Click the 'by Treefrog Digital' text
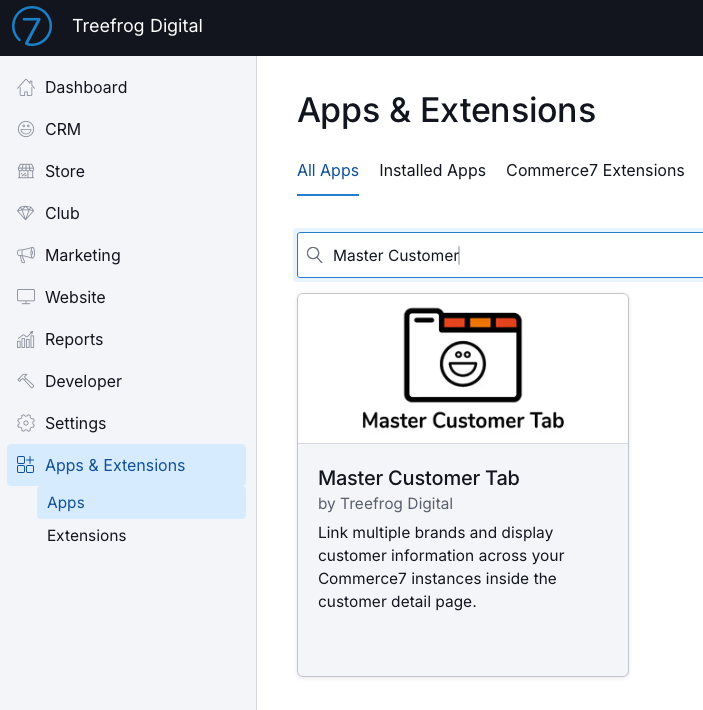Image resolution: width=703 pixels, height=710 pixels. (385, 504)
